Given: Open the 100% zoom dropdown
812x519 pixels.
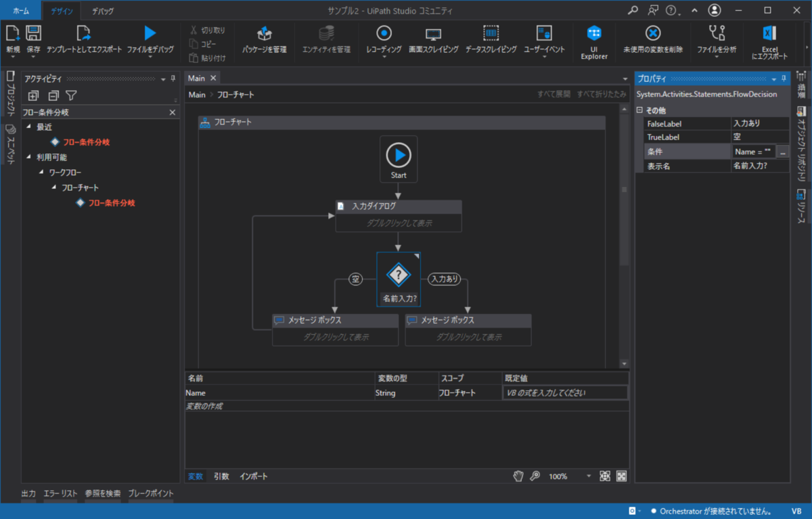Looking at the screenshot, I should pyautogui.click(x=589, y=476).
